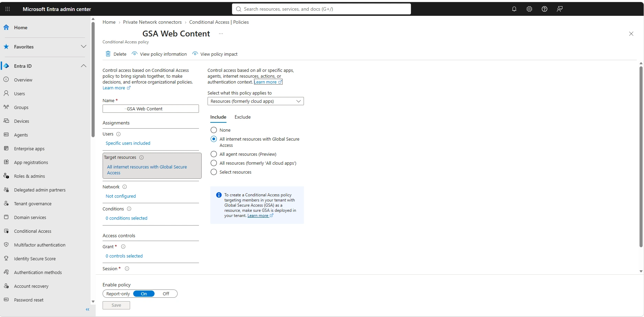This screenshot has height=317, width=644.
Task: Set Enable policy to Report-only
Action: click(118, 294)
